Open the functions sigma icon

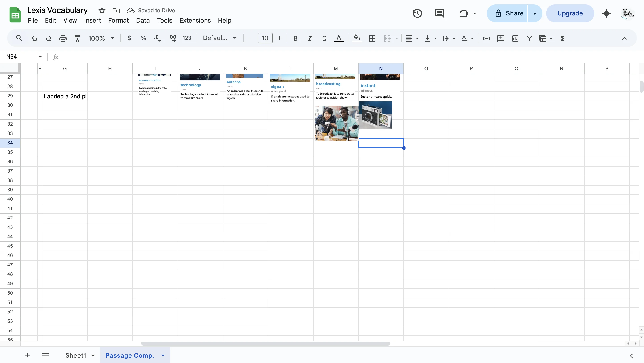point(562,38)
